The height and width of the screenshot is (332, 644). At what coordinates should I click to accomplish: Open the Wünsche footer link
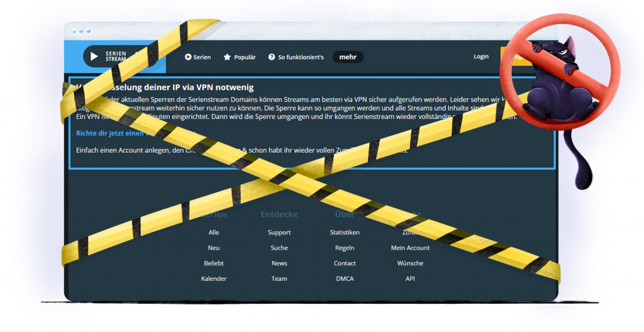coord(410,263)
